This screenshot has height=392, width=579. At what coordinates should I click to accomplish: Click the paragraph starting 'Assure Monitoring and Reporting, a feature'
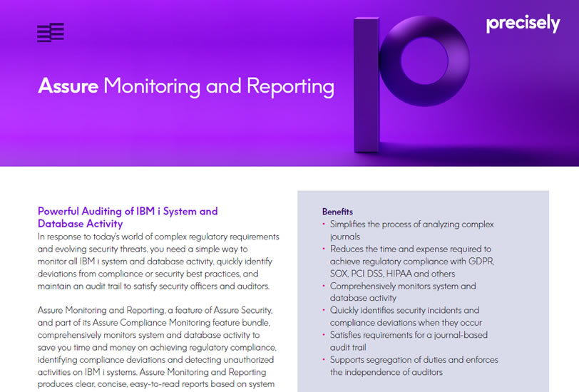click(x=157, y=347)
